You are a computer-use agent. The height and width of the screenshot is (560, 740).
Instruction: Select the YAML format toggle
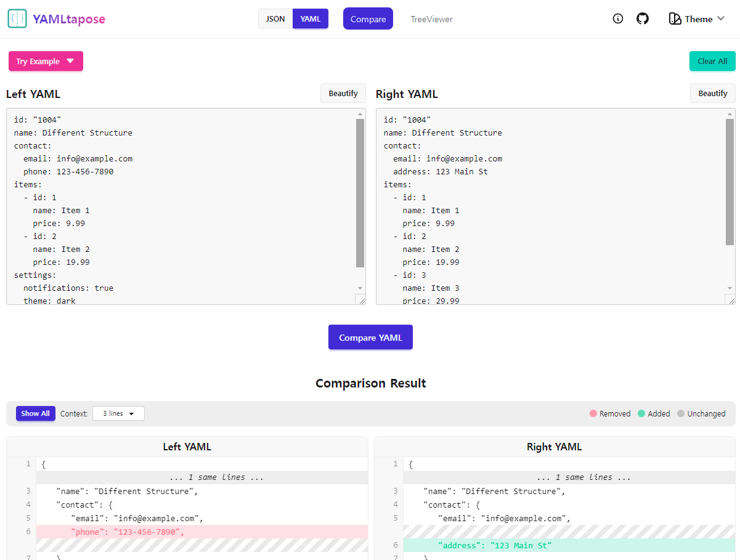coord(311,18)
